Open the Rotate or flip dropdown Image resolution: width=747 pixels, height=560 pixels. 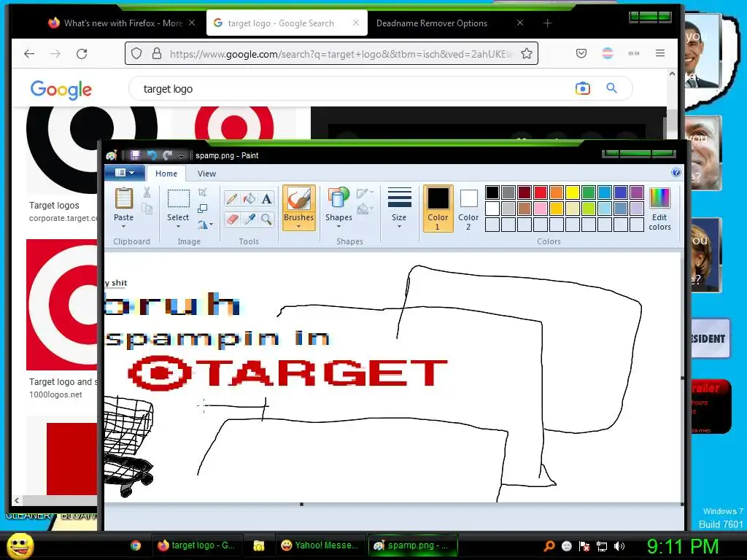coord(205,225)
